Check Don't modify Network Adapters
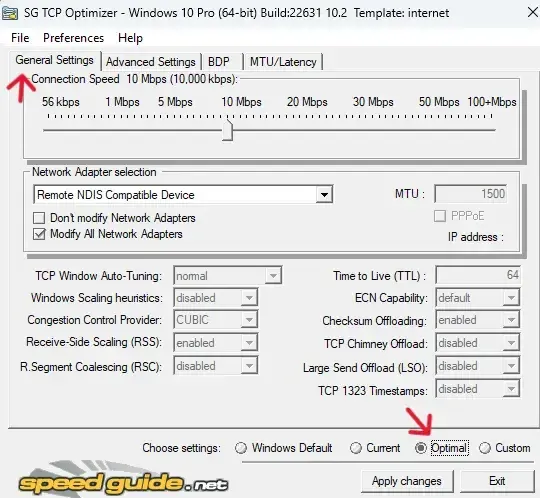540x498 pixels. pos(39,218)
